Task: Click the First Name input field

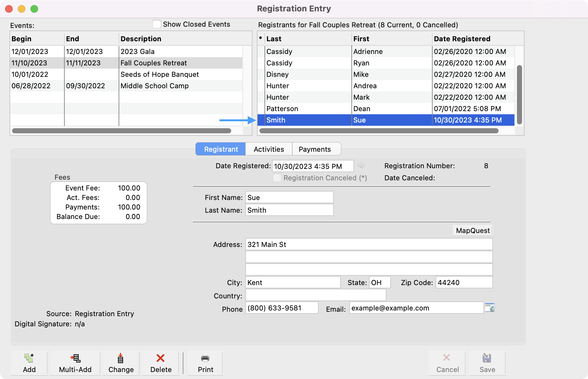Action: [289, 197]
